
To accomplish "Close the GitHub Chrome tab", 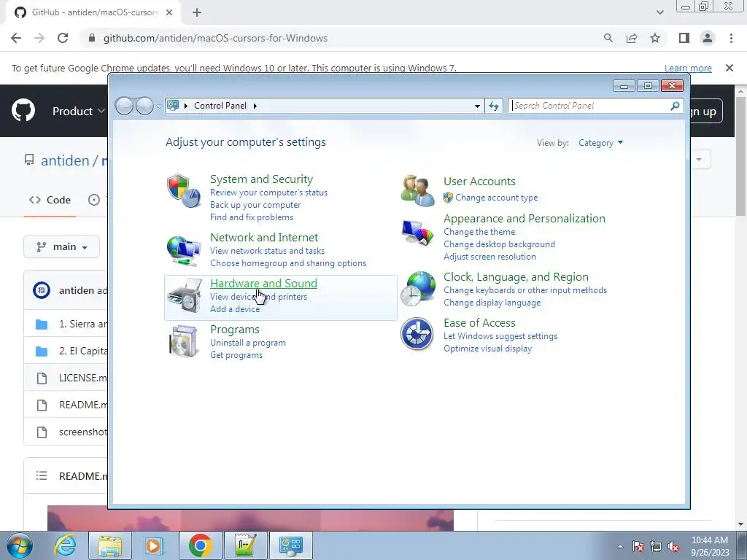I will (x=169, y=12).
